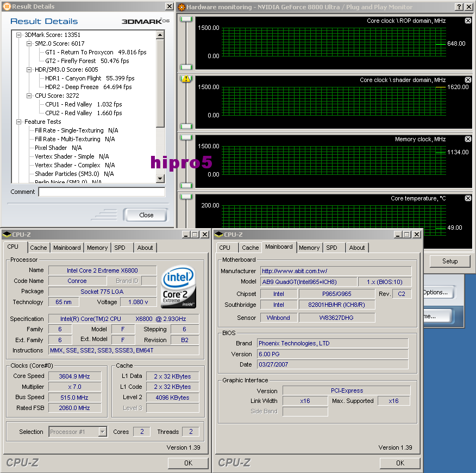476x473 pixels.
Task: Open the Memory tab in Mainboard window
Action: 309,247
